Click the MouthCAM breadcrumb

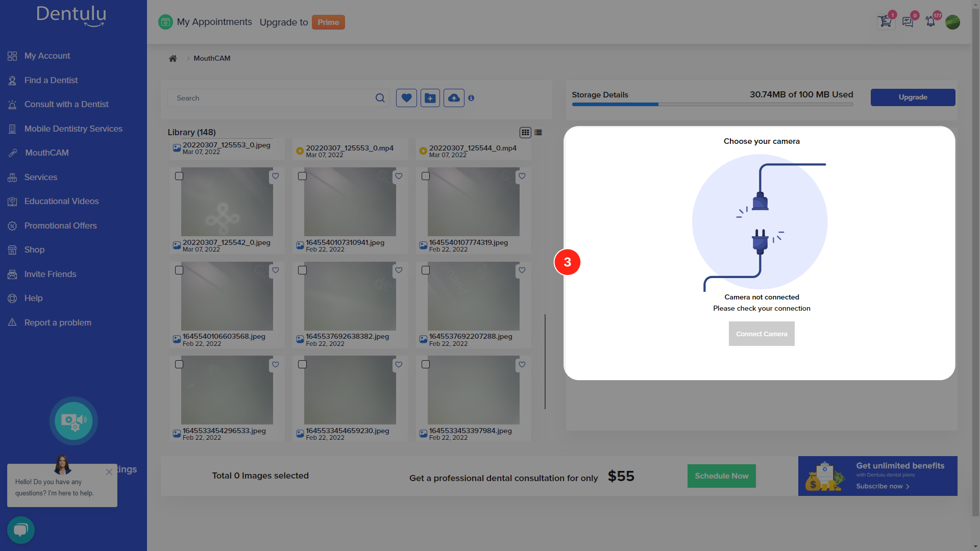tap(212, 58)
